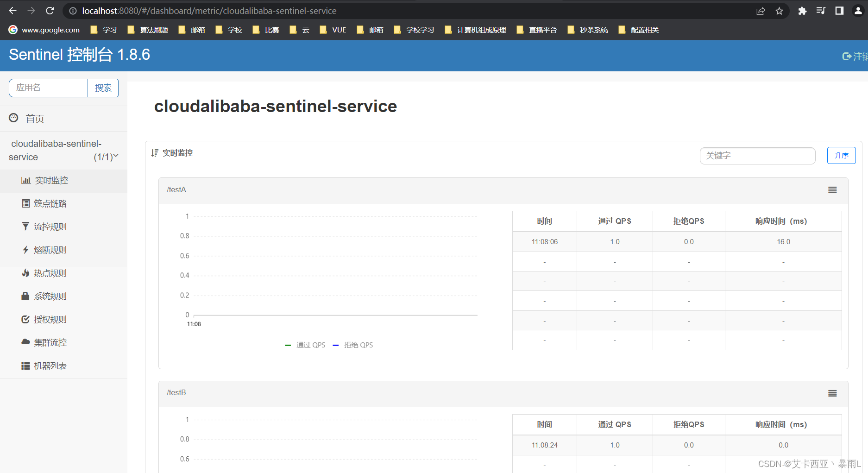Toggle 拒绝 QPS legend in /testA chart
The height and width of the screenshot is (473, 868).
[x=353, y=345]
